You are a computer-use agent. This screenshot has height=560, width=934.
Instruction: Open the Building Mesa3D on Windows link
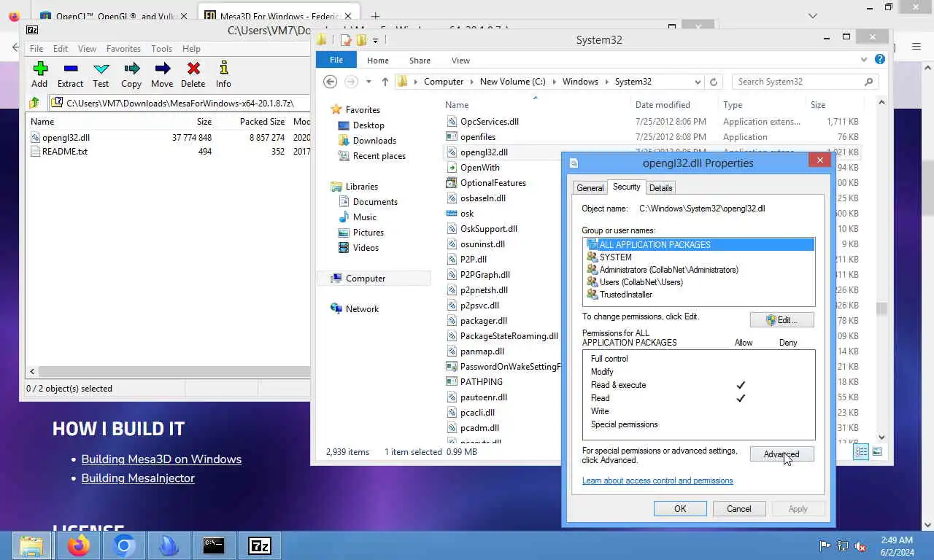[161, 459]
